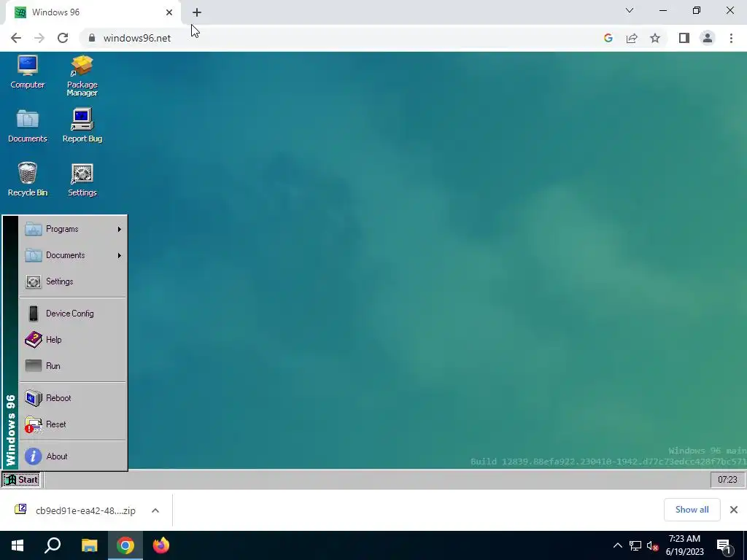Click the Windows 96 Start button

[x=21, y=480]
